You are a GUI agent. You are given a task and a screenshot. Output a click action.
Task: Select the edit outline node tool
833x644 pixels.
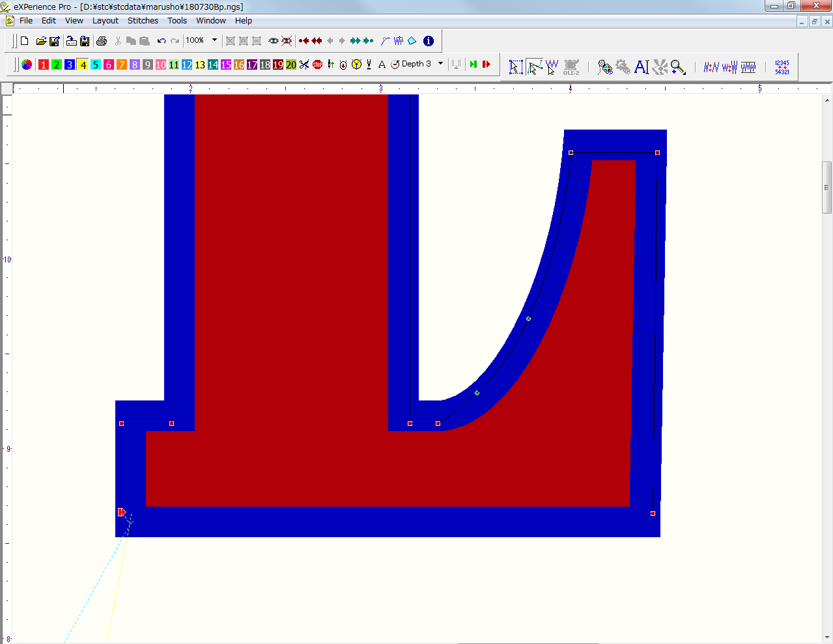point(535,66)
